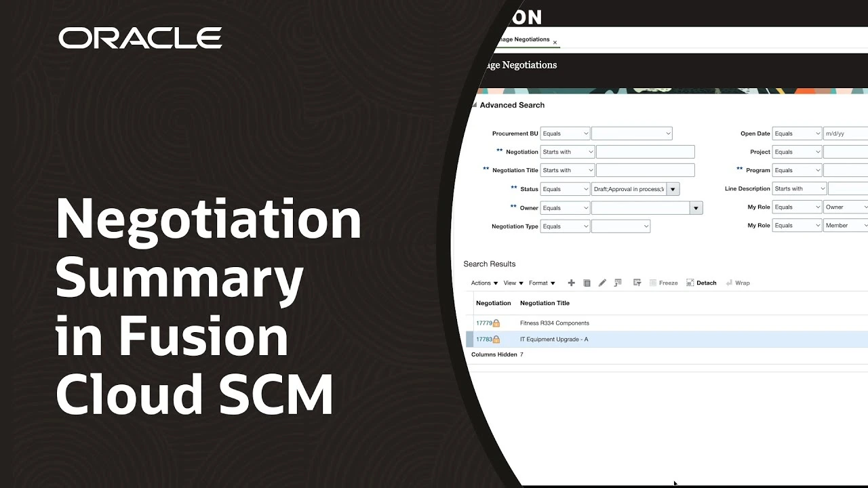Click the Search Results heading
The width and height of the screenshot is (868, 488).
pyautogui.click(x=489, y=264)
